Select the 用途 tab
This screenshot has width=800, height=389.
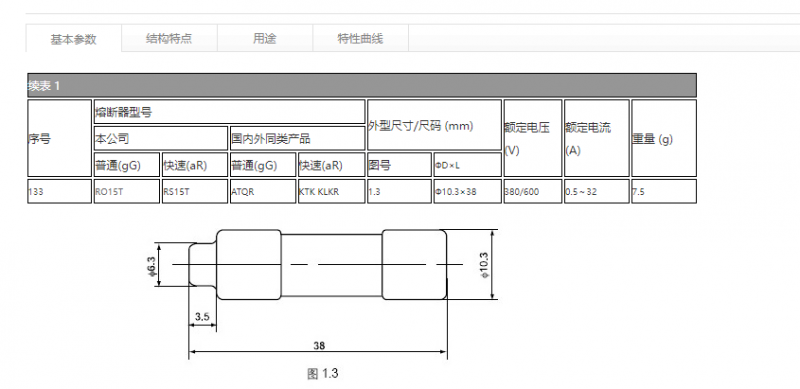coord(265,38)
